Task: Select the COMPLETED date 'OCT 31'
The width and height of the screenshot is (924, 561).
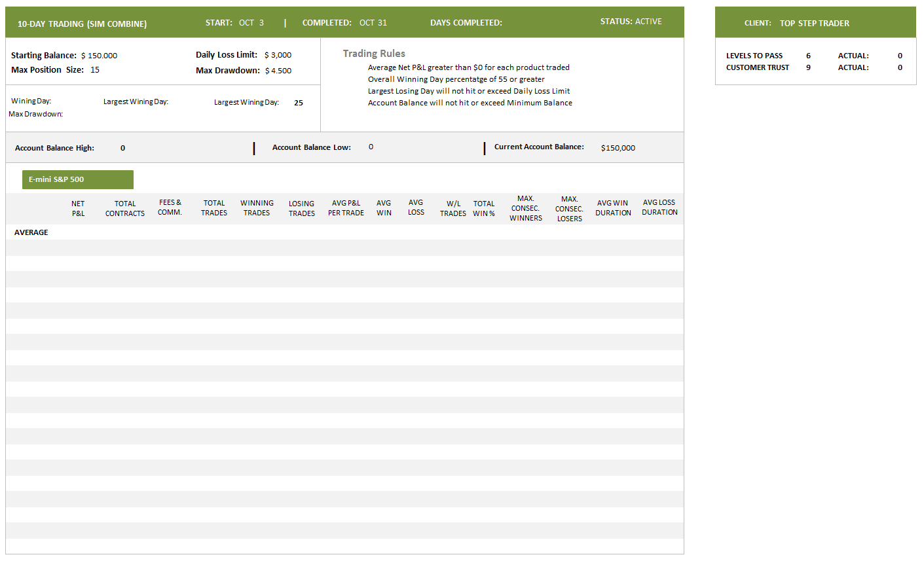Action: (373, 23)
